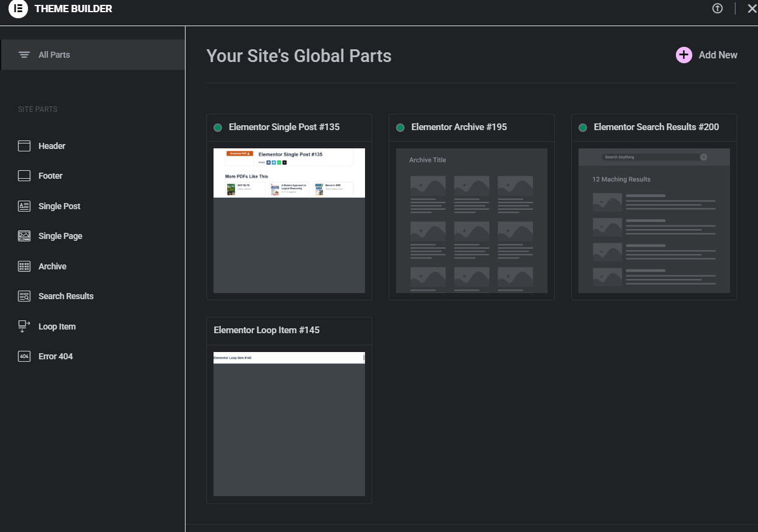Image resolution: width=758 pixels, height=532 pixels.
Task: Click the Error 404 sidebar icon
Action: (x=24, y=356)
